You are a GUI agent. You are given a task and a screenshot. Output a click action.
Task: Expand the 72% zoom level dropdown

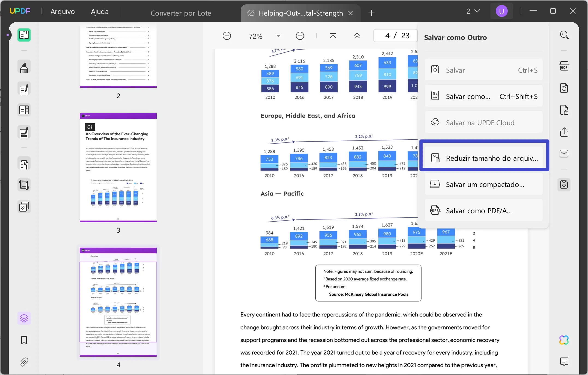coord(278,36)
